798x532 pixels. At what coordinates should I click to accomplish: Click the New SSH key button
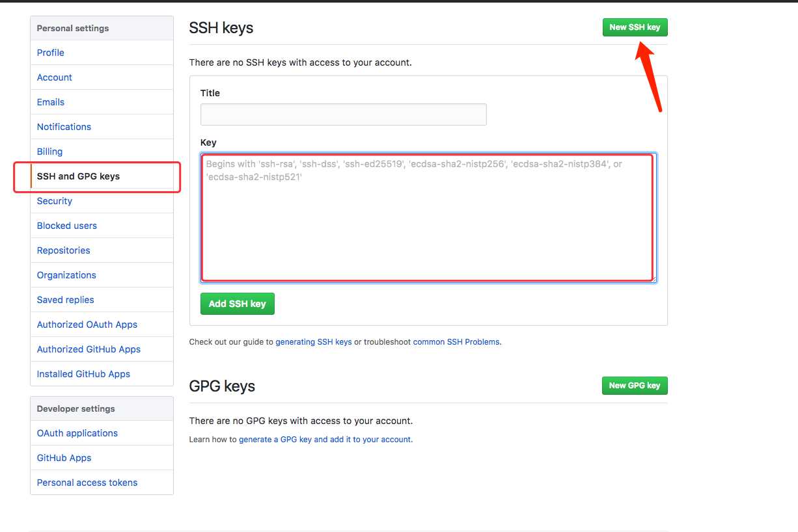click(x=635, y=27)
